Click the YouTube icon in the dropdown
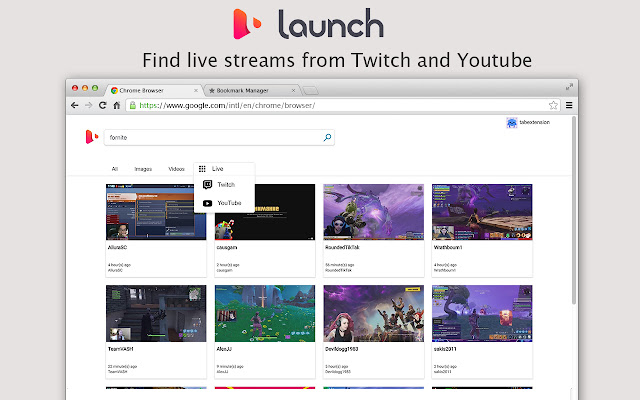This screenshot has width=640, height=400. point(207,203)
